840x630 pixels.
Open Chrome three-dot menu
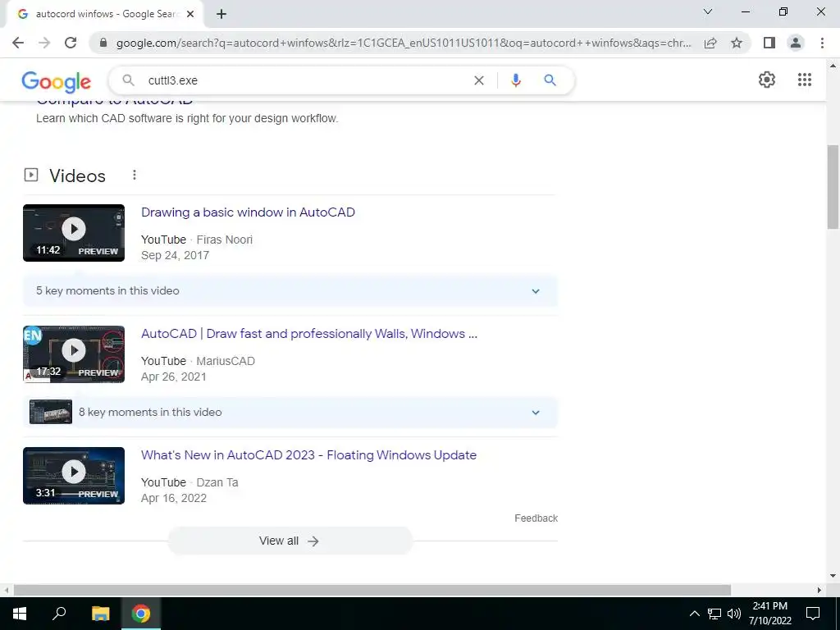[822, 43]
